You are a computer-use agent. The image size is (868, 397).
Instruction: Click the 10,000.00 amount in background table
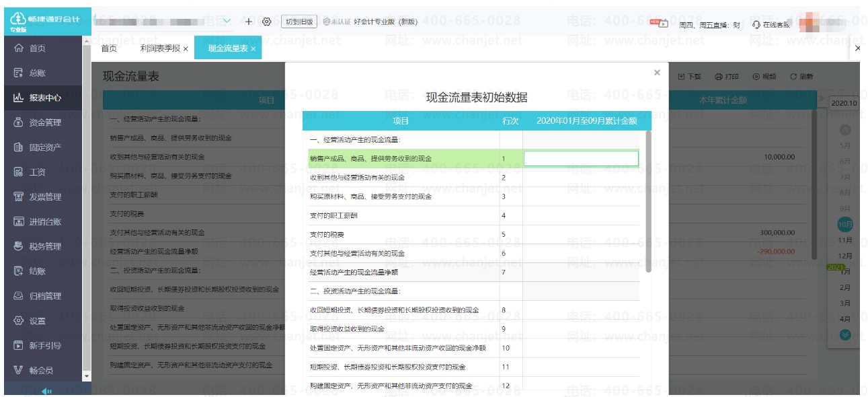coord(779,157)
